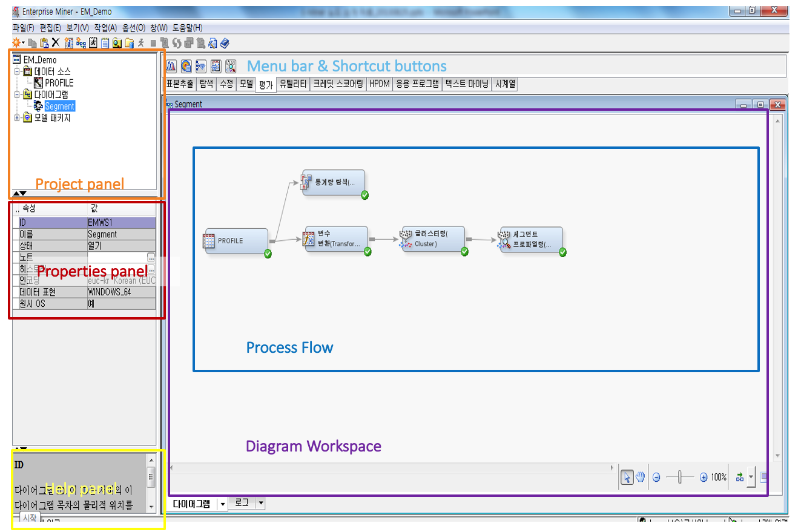Click the Run (running man) toolbar icon
The image size is (801, 532).
coord(141,42)
